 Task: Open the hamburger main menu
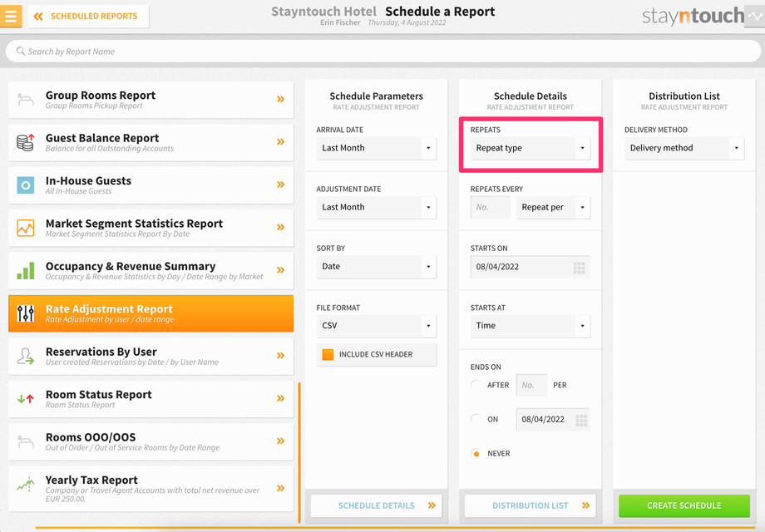11,16
